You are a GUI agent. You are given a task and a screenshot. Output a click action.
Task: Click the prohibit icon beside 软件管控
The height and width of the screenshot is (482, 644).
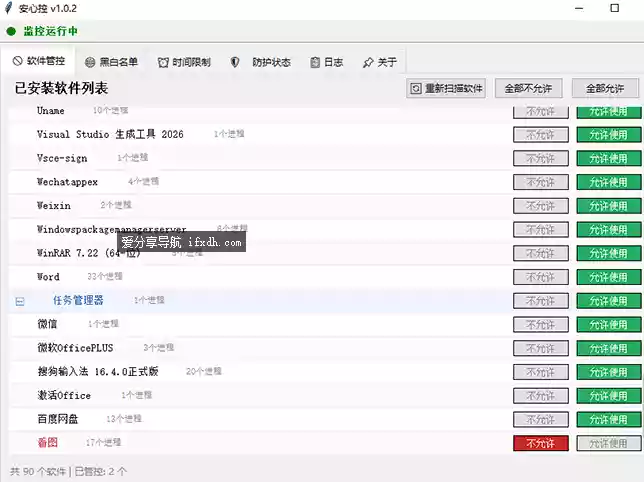tap(17, 61)
